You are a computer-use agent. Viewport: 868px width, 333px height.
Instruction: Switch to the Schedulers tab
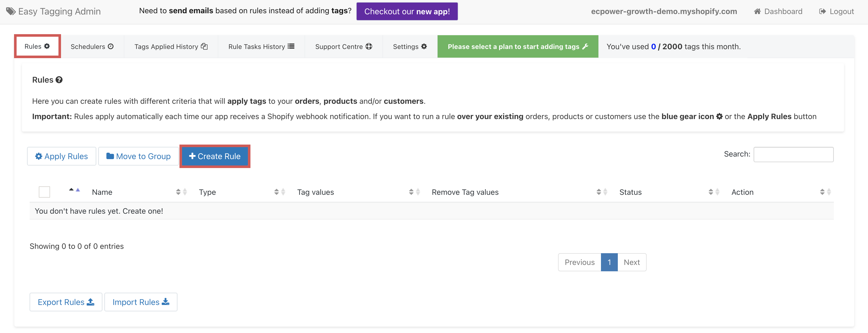pyautogui.click(x=92, y=46)
